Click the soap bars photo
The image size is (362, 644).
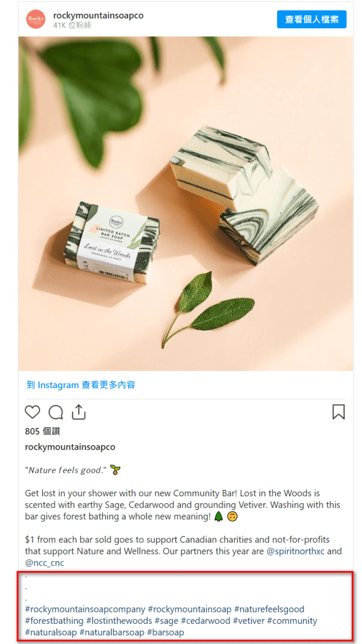tap(185, 204)
